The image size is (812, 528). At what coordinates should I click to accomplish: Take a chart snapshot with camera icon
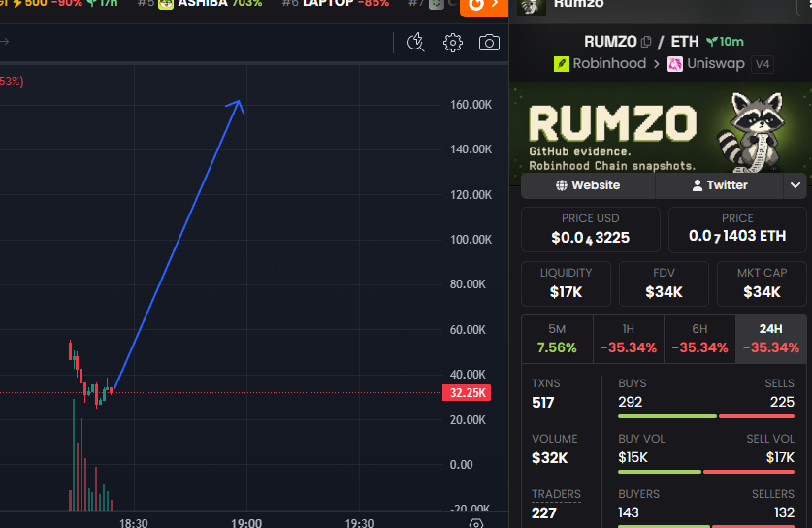pyautogui.click(x=489, y=43)
